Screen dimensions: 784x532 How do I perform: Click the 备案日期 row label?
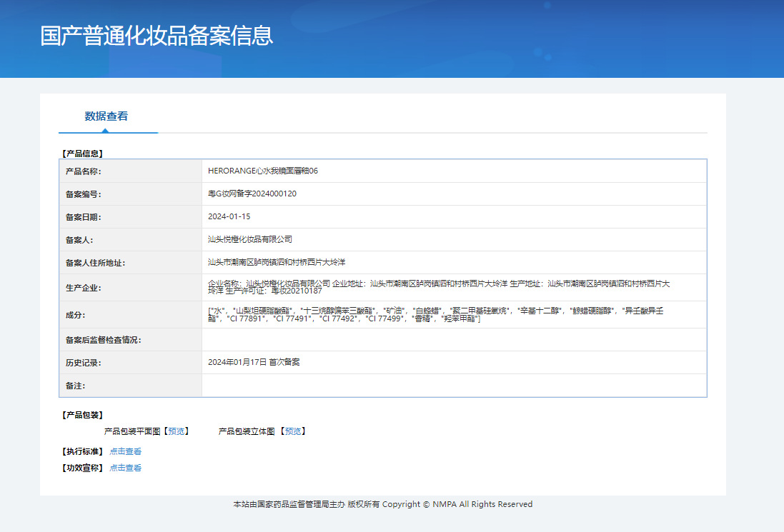coord(83,217)
